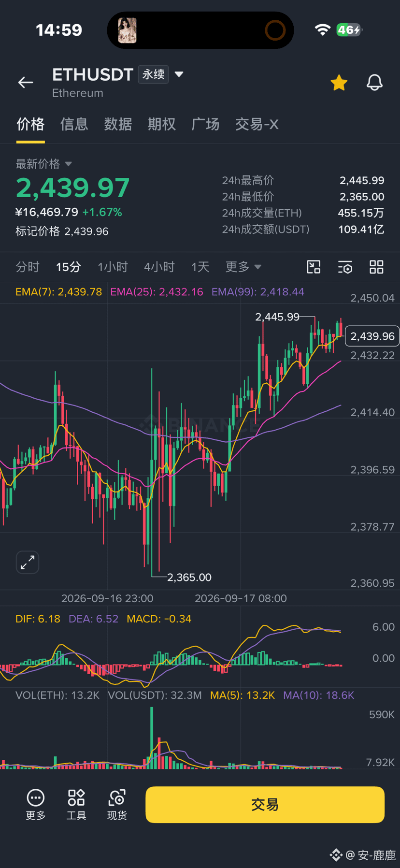Select the 4小时 chart interval

pyautogui.click(x=159, y=267)
